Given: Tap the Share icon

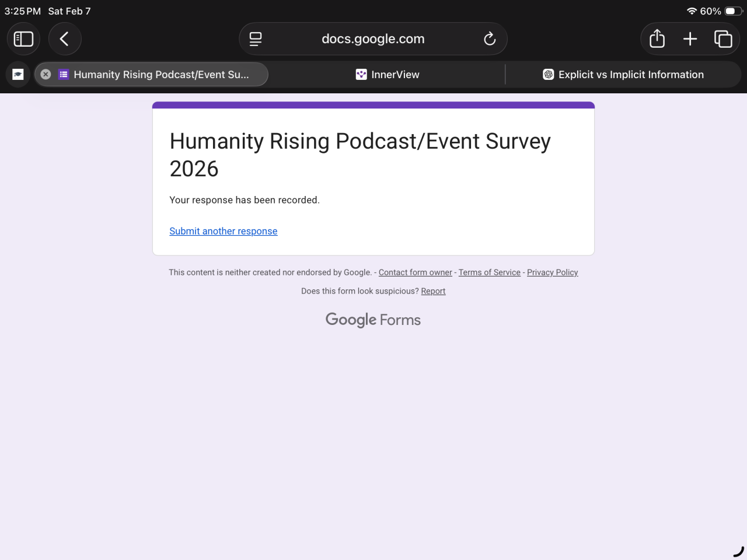Looking at the screenshot, I should point(657,39).
